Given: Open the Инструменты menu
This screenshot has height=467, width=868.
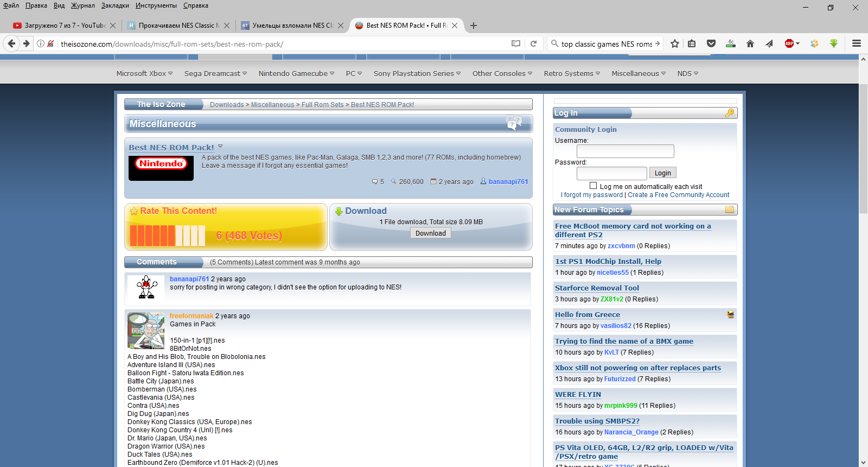Looking at the screenshot, I should coord(156,5).
